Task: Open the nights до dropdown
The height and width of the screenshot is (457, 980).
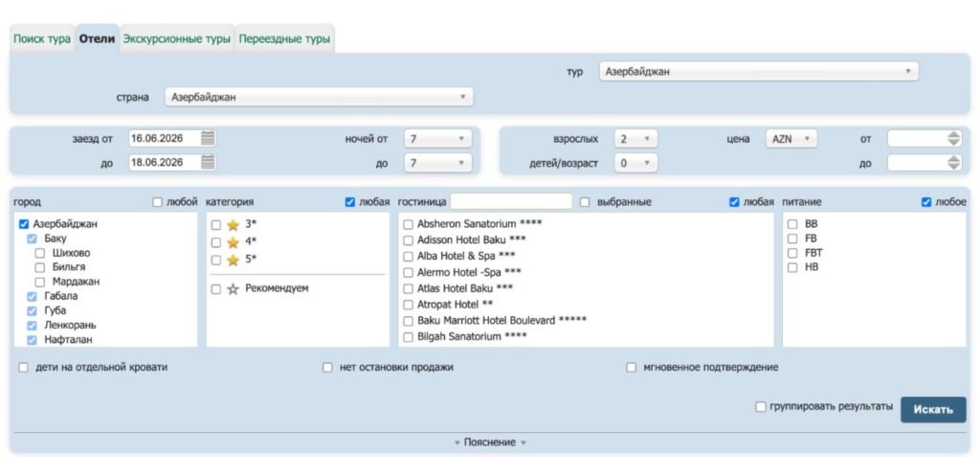Action: coord(437,162)
